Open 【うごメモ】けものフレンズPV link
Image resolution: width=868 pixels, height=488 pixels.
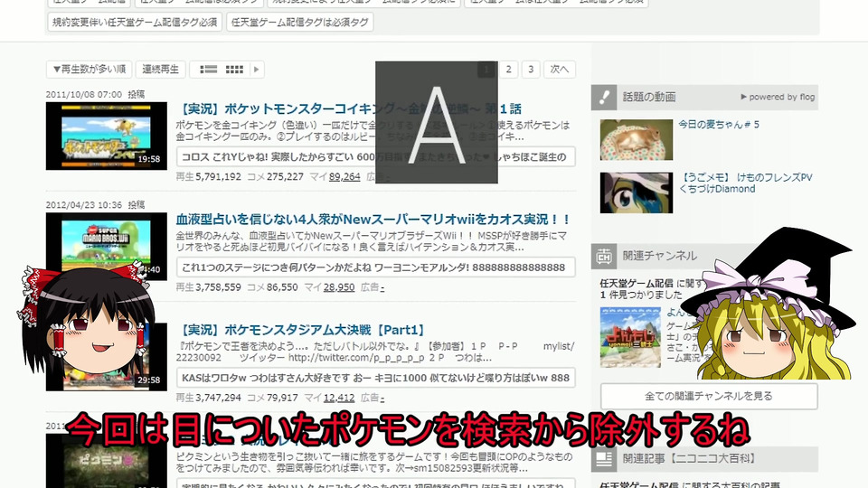[746, 183]
